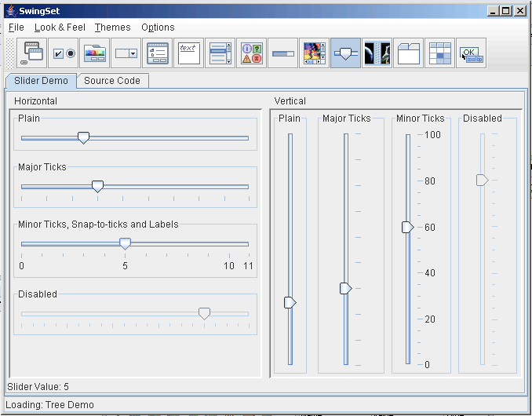Open the Tabbed Pane demo icon
Screen dimensions: 532x416
(408, 53)
